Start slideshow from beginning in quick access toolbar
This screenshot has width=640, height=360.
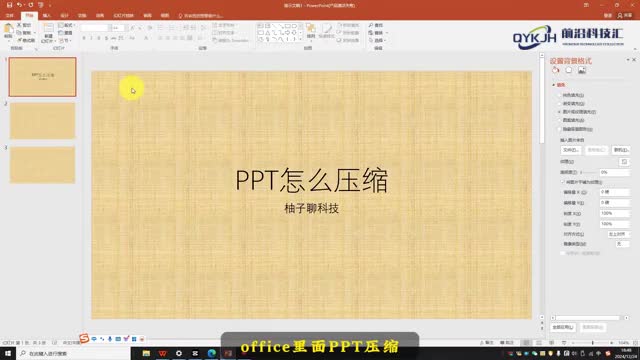[41, 5]
